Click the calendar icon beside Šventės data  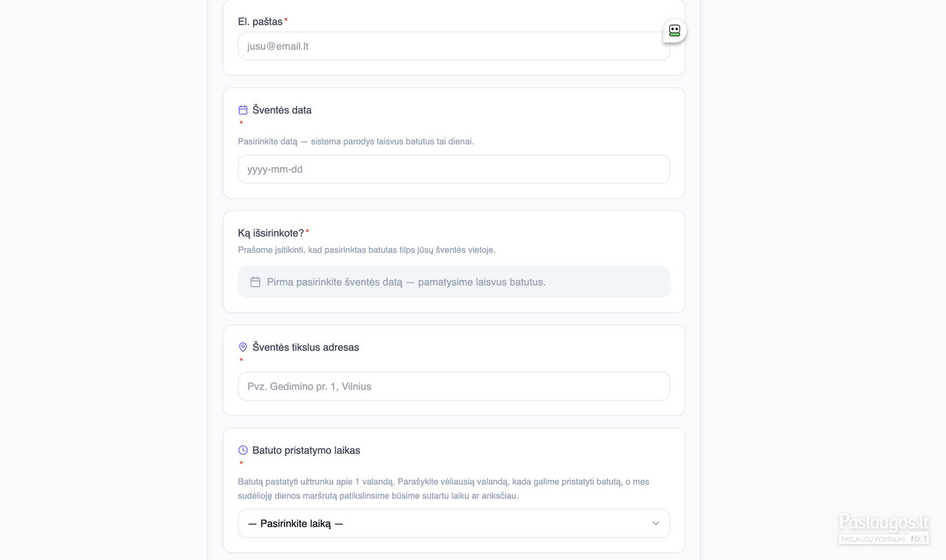(x=243, y=110)
